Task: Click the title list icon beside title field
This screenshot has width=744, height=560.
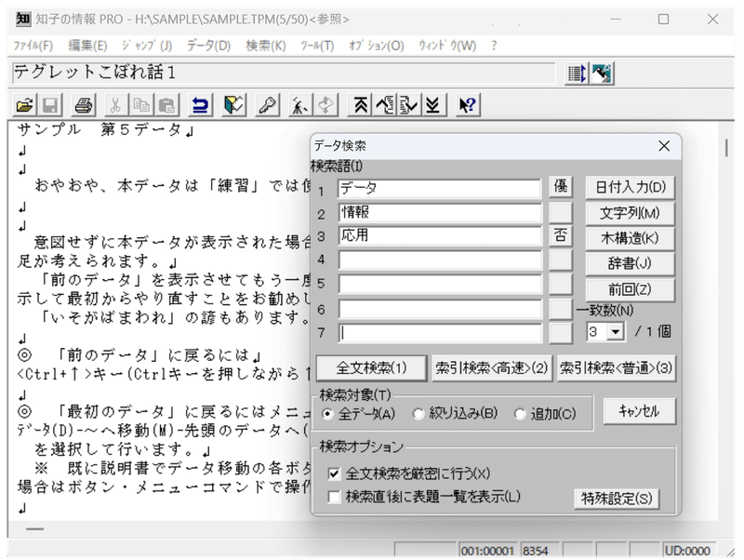Action: click(x=577, y=73)
